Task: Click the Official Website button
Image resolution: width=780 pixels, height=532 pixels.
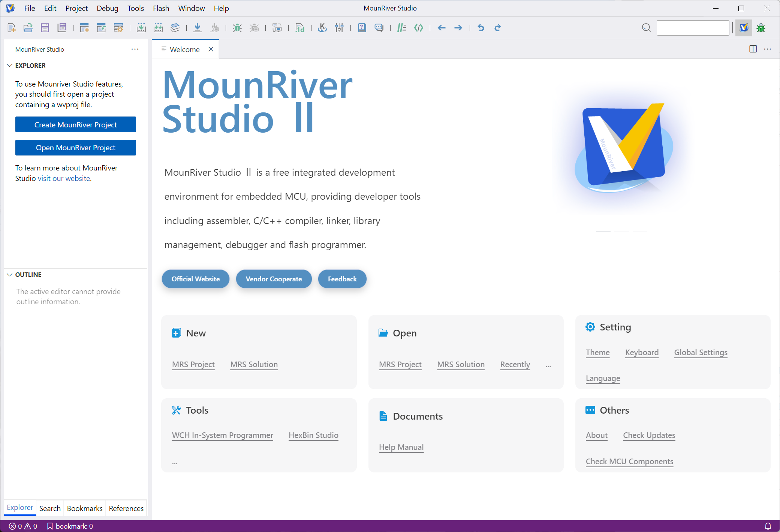Action: coord(196,279)
